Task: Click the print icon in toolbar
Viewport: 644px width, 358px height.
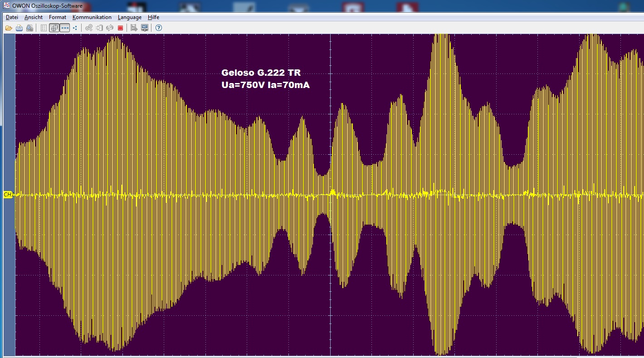Action: pos(19,28)
